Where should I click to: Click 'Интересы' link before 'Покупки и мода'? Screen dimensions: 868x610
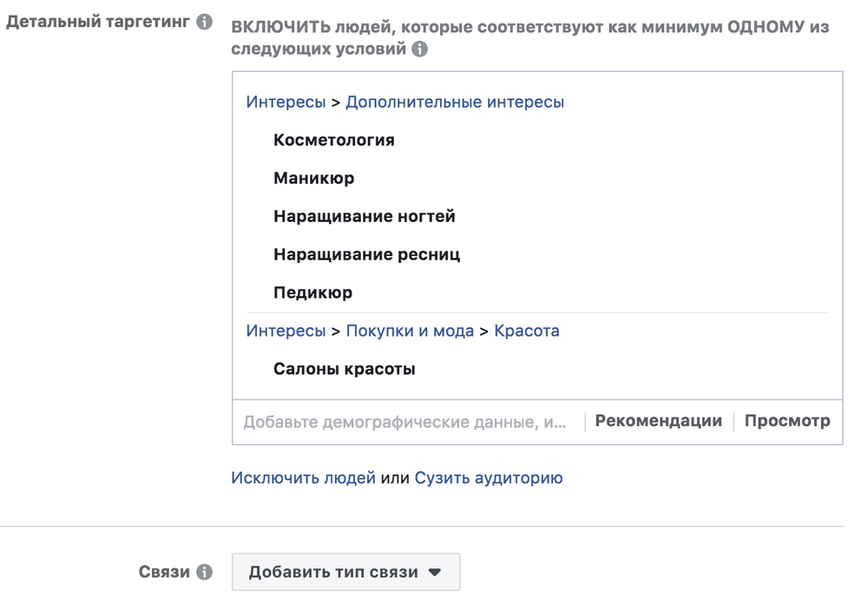click(286, 331)
